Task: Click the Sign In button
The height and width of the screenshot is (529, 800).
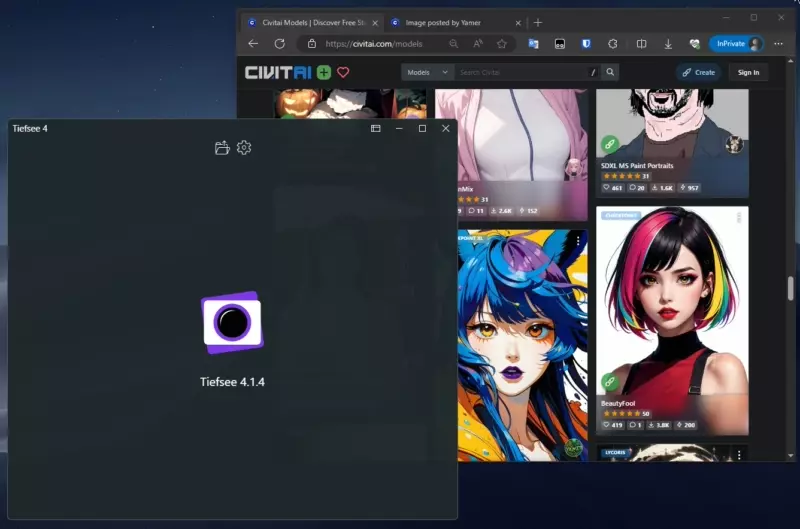Action: 748,72
